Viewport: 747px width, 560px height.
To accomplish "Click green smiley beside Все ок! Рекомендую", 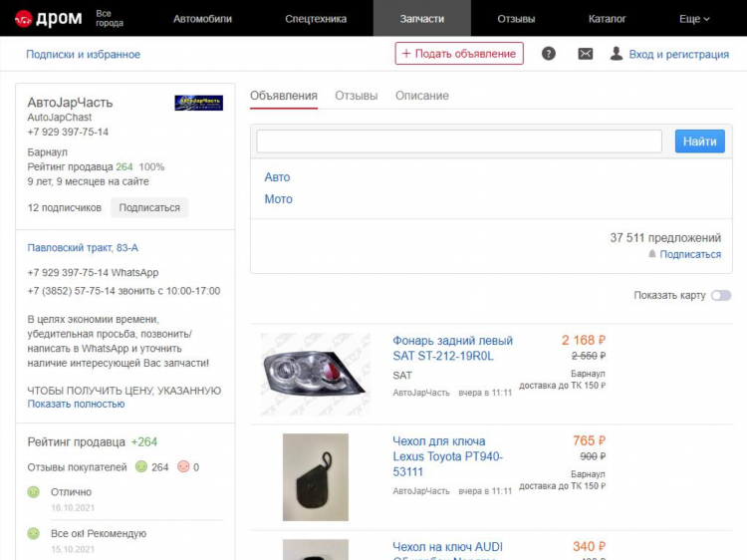I will click(x=33, y=533).
